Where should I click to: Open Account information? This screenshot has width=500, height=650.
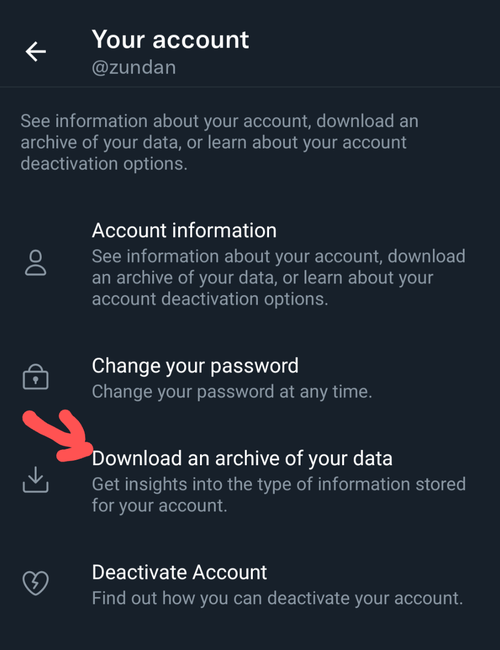click(x=250, y=264)
